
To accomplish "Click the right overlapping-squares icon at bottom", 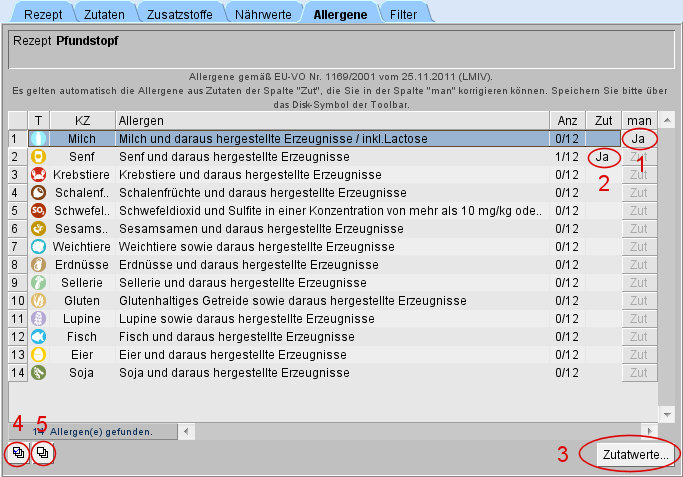I will [x=42, y=453].
